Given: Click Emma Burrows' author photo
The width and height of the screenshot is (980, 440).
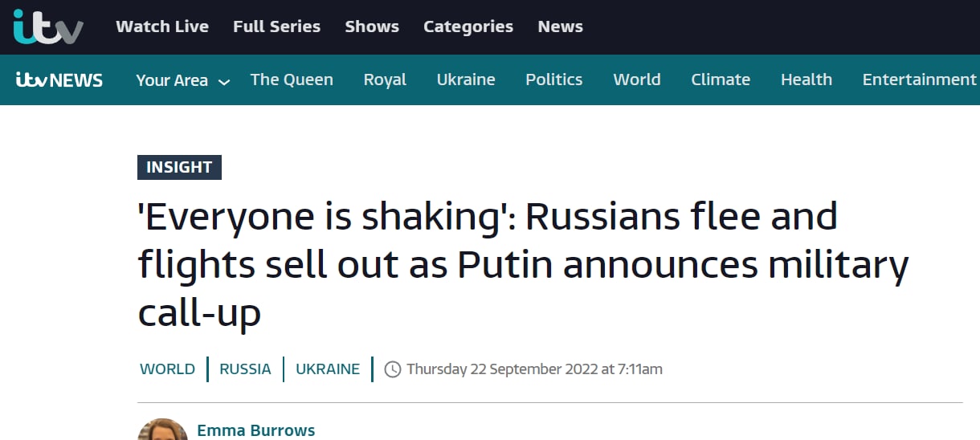Looking at the screenshot, I should (162, 431).
